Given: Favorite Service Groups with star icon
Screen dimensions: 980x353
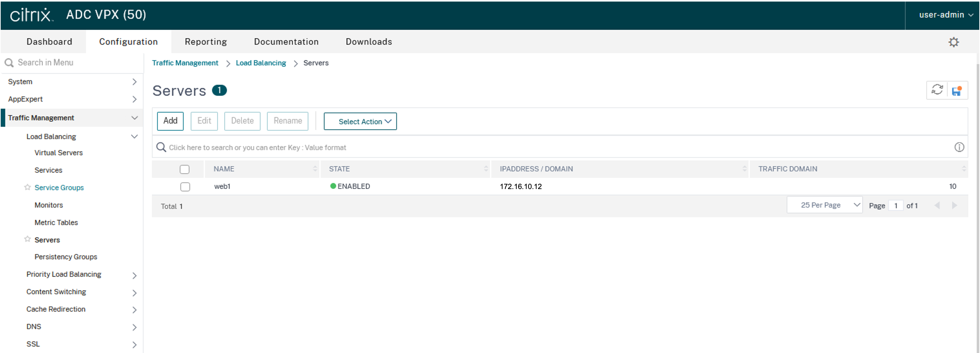Looking at the screenshot, I should (x=28, y=187).
